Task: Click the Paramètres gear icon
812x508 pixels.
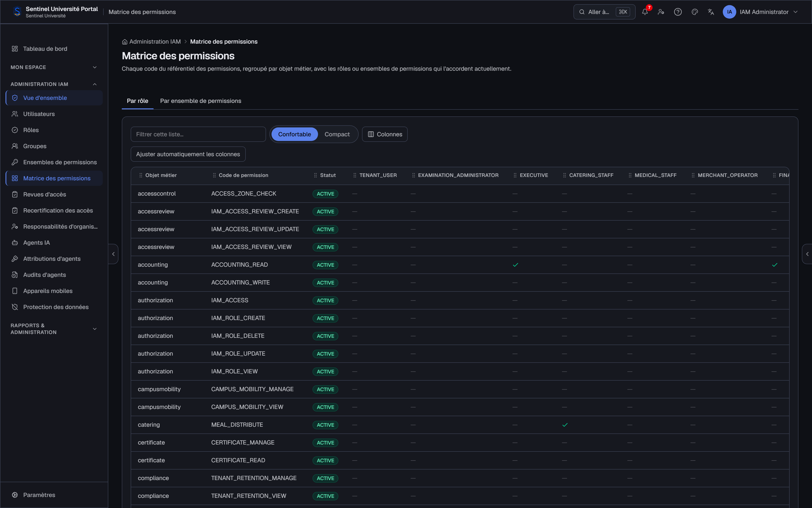Action: click(15, 495)
